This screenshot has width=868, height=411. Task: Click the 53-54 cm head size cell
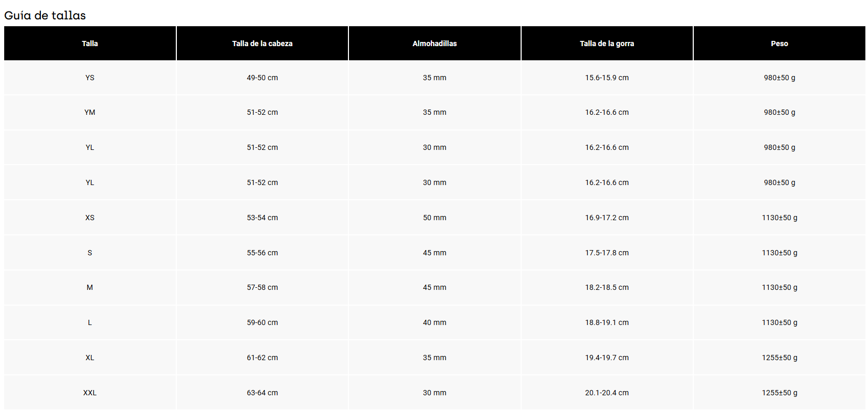262,218
